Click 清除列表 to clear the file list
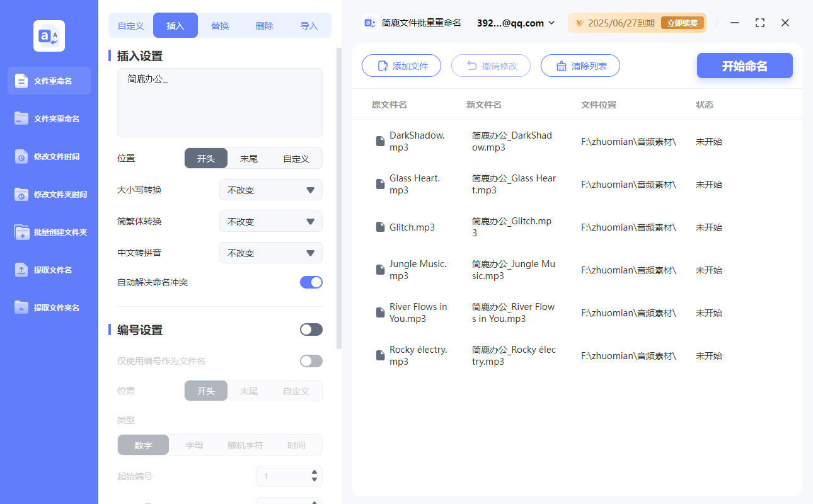This screenshot has height=504, width=813. tap(580, 66)
